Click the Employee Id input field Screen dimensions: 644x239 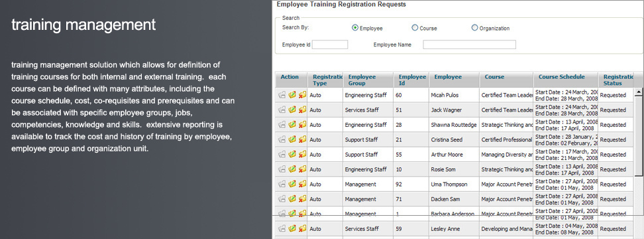(x=330, y=44)
